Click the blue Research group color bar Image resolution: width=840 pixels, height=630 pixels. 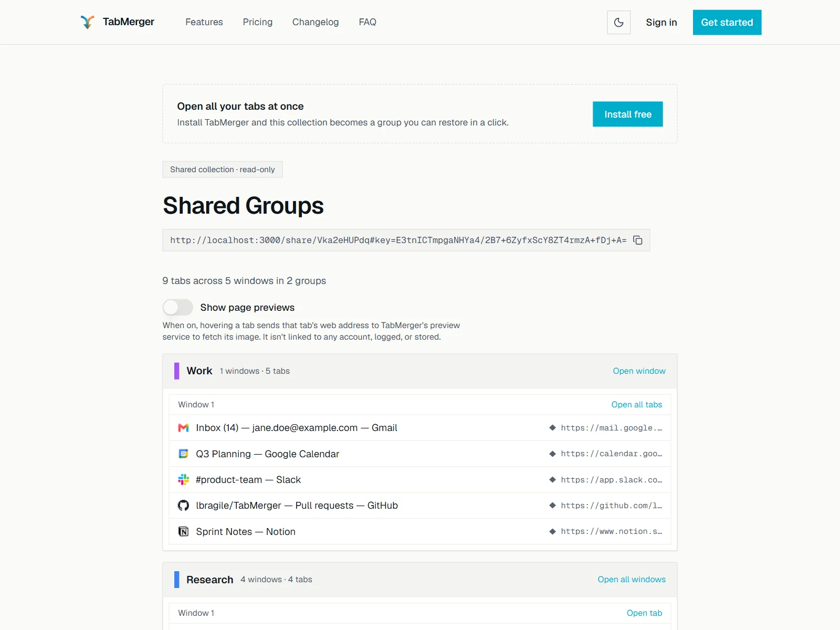176,579
